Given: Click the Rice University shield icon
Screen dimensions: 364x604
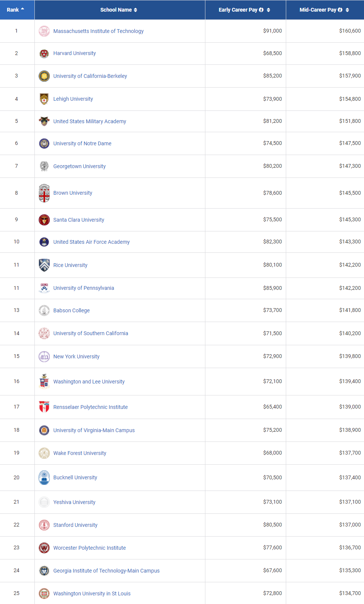Looking at the screenshot, I should pyautogui.click(x=44, y=265).
